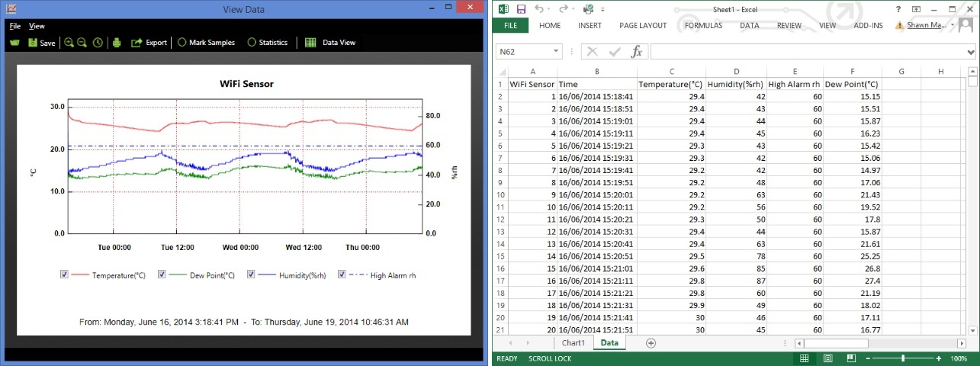The image size is (980, 366).
Task: Click the cancel X icon in formula bar
Action: [593, 52]
